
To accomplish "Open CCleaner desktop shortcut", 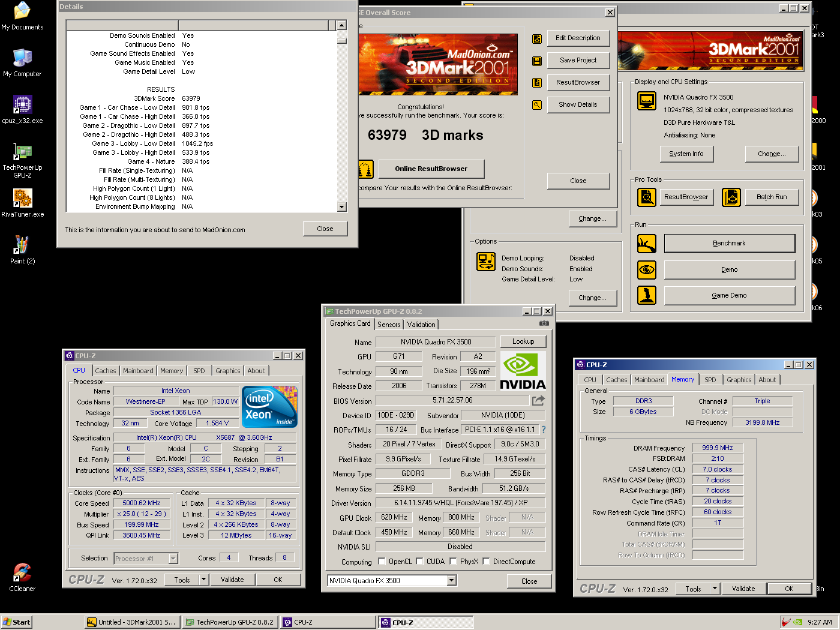I will tap(22, 578).
